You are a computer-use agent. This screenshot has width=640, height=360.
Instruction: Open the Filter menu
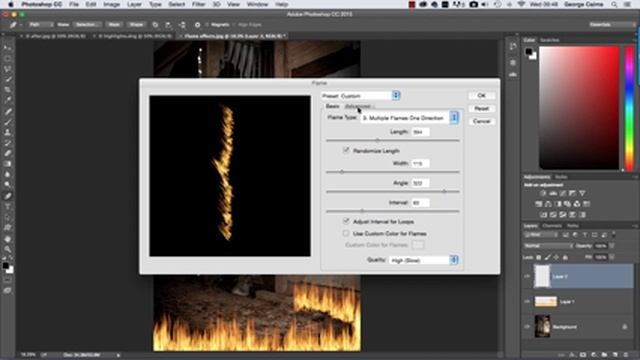(198, 4)
